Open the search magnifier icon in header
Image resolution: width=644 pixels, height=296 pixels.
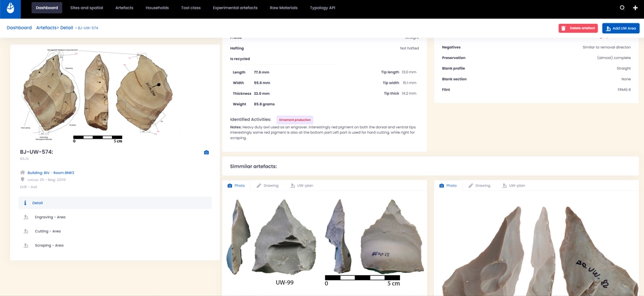coord(622,8)
